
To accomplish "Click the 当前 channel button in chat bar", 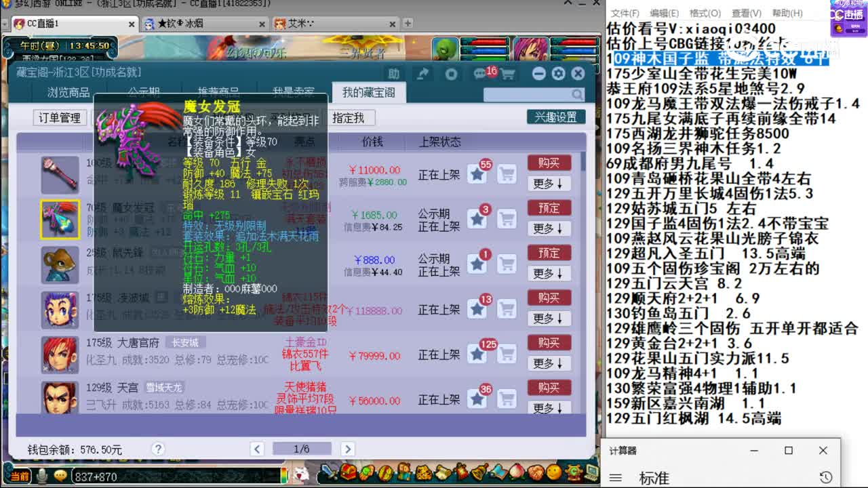I will point(20,476).
